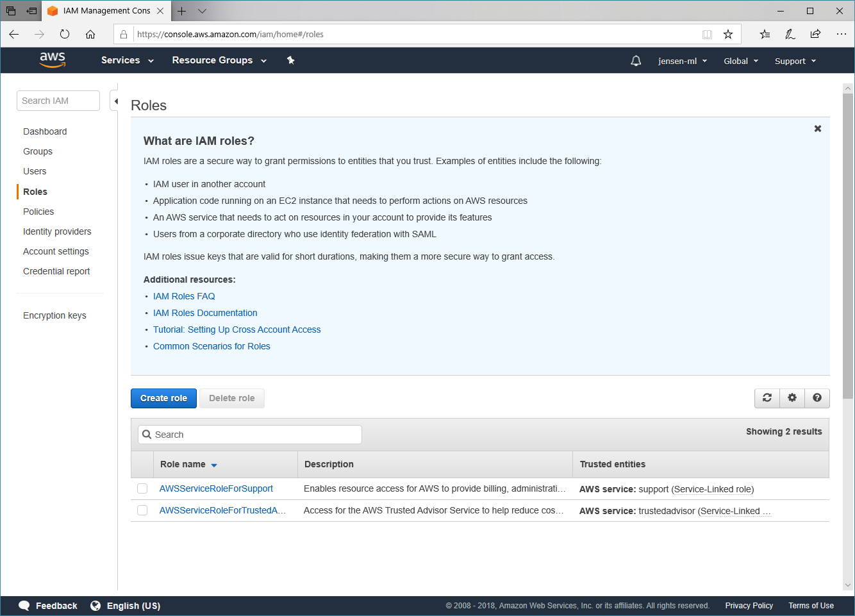Click the Create role button
The height and width of the screenshot is (616, 855).
[x=163, y=398]
